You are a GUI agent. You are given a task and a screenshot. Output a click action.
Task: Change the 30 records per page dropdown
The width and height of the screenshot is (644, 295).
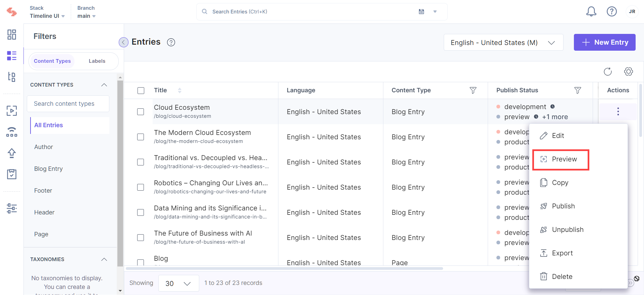[178, 283]
